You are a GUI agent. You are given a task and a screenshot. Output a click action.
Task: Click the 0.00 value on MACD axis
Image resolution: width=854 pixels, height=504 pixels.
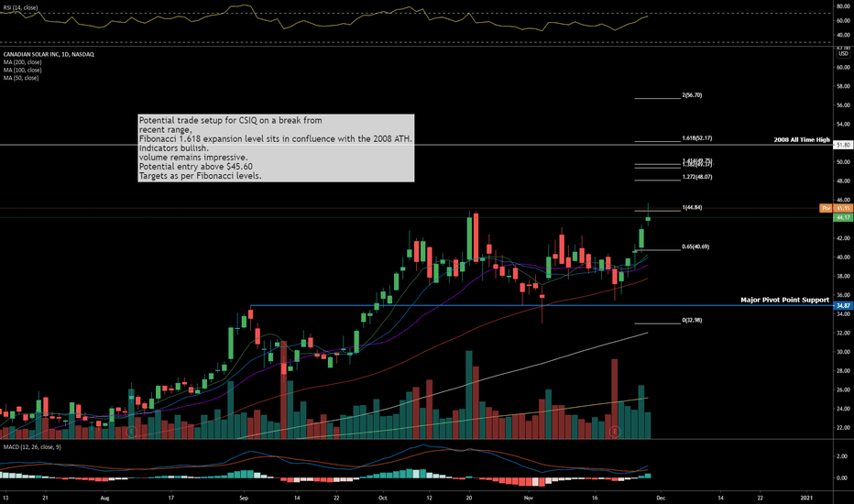(x=843, y=478)
